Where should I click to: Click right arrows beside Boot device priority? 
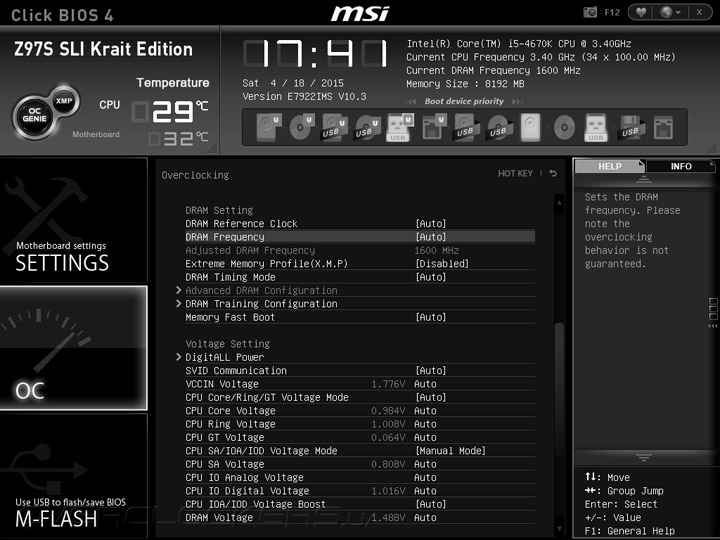coord(518,101)
